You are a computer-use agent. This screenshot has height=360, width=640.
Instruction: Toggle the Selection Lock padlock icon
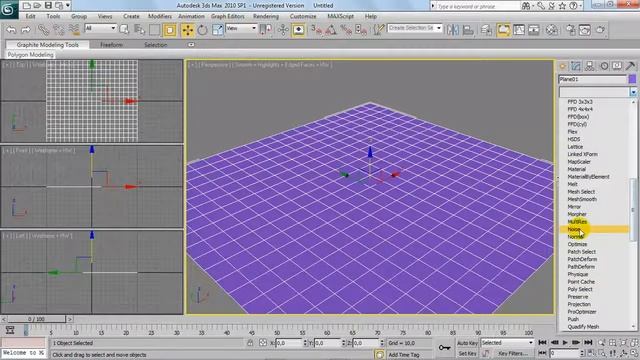pos(250,343)
